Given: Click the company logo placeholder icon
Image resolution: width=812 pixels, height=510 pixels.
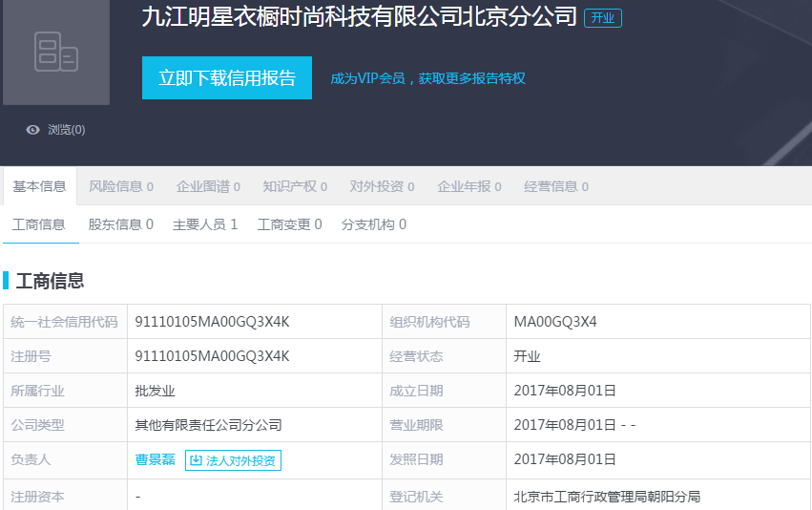Looking at the screenshot, I should 56,52.
